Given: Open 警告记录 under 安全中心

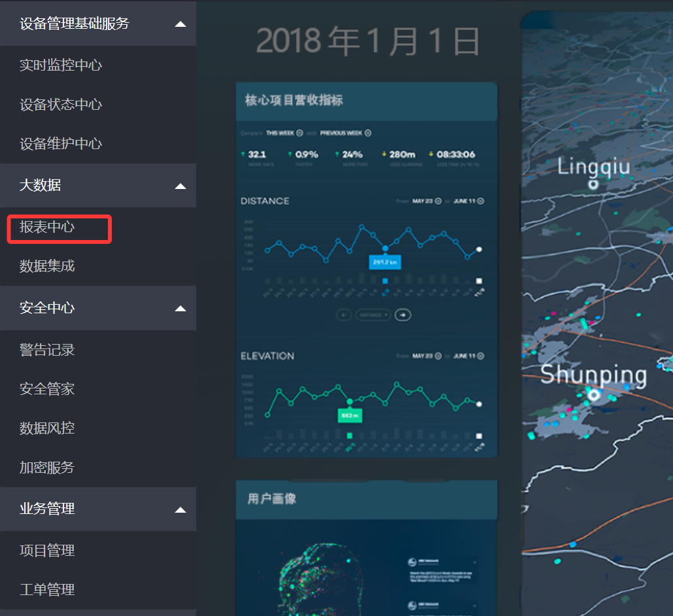Looking at the screenshot, I should [x=47, y=349].
